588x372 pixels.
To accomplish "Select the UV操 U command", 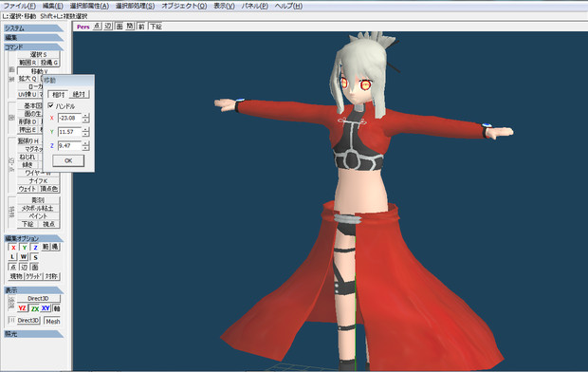I will tap(28, 94).
